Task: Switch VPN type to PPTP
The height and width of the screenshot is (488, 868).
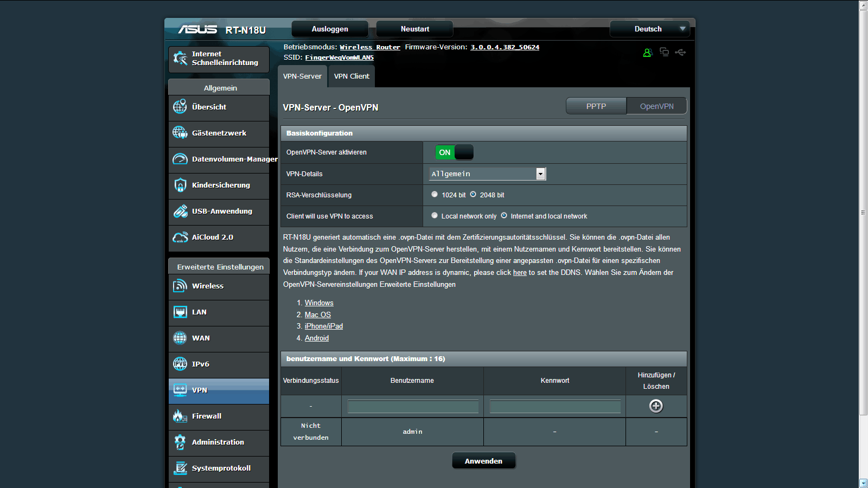Action: click(596, 106)
